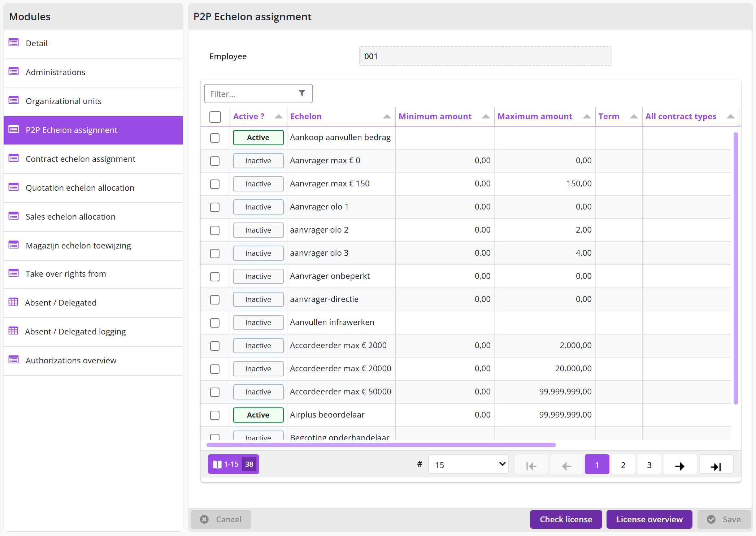Click the Save button's checkmark icon

click(x=711, y=519)
